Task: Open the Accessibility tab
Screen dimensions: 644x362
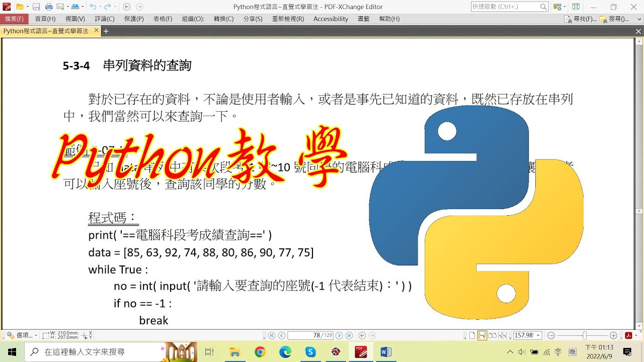Action: point(331,19)
